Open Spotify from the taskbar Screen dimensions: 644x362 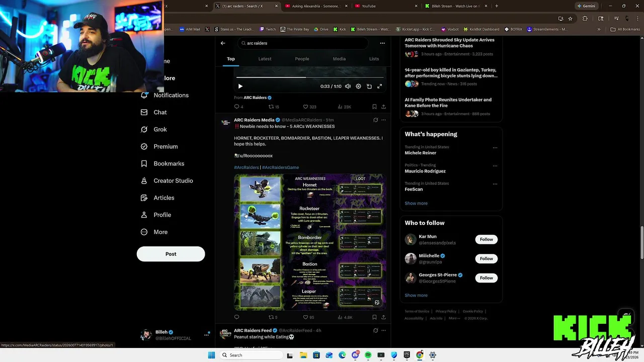tap(368, 355)
